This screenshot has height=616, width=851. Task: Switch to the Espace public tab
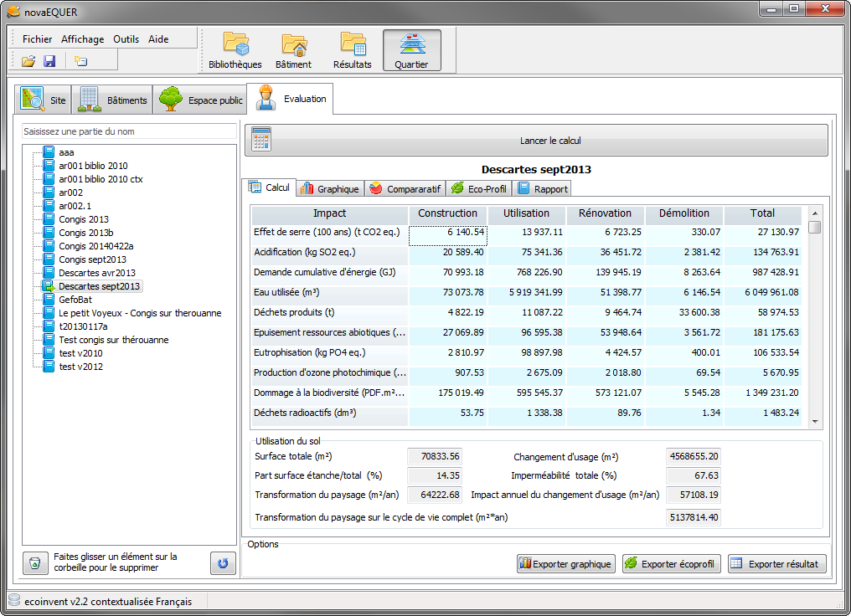pyautogui.click(x=200, y=100)
